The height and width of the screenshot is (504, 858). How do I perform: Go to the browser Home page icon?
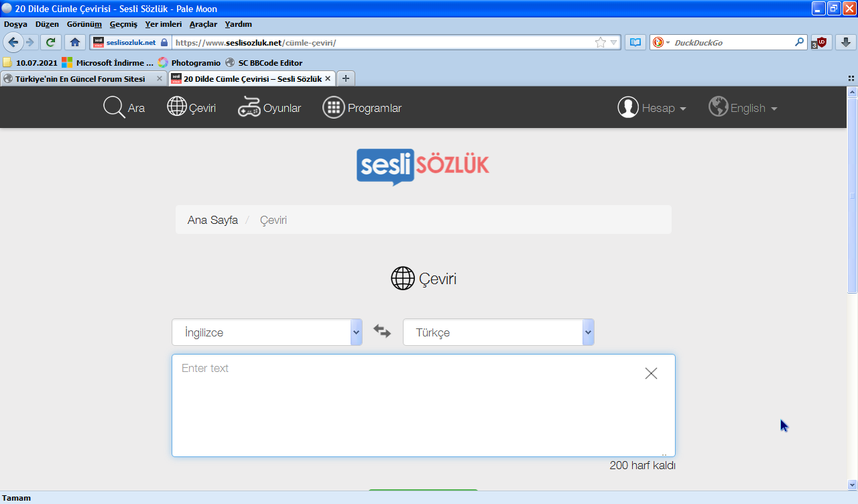tap(75, 42)
